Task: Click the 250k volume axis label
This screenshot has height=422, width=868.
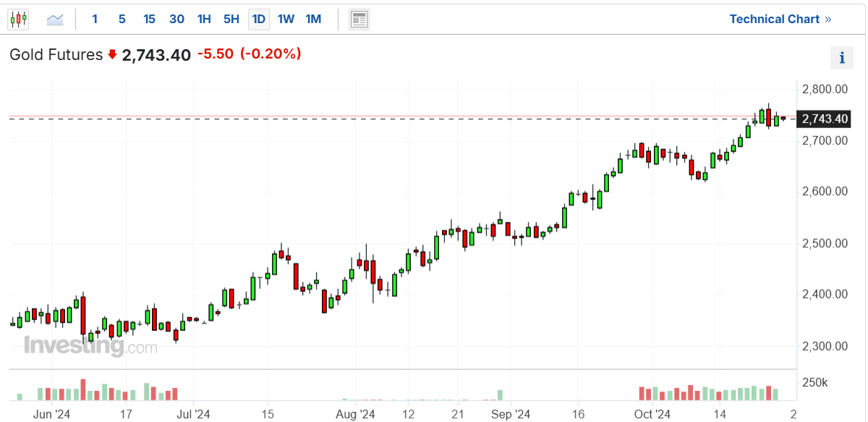Action: 815,382
